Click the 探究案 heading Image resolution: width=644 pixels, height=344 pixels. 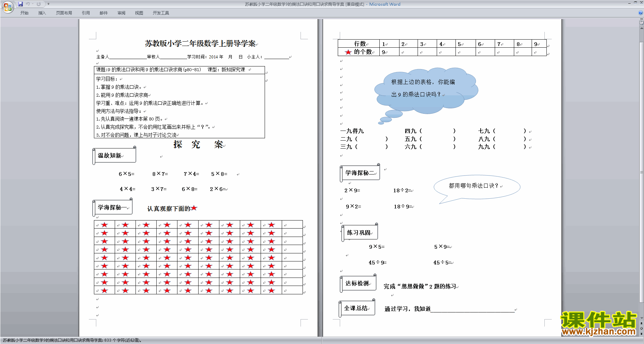coord(199,145)
